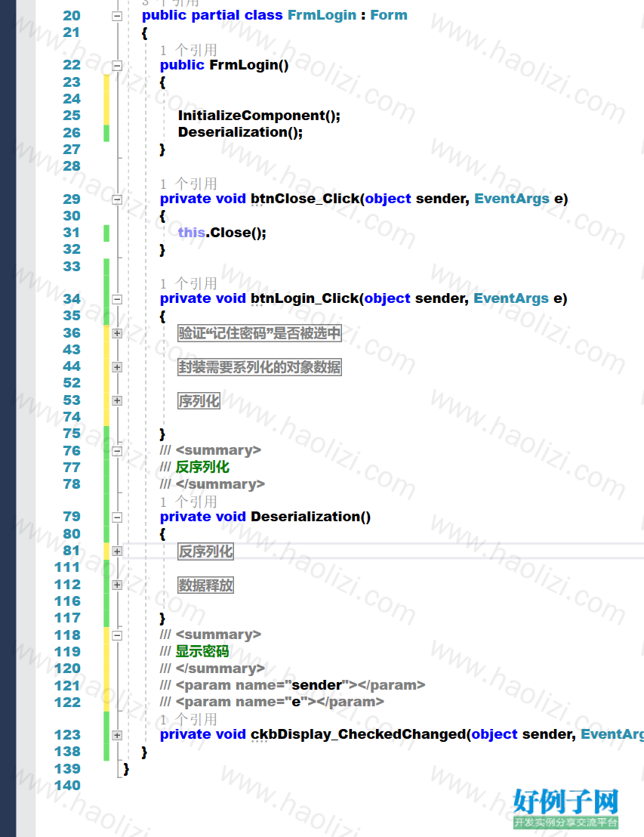Expand the 序列化 region at line 53
Viewport: 644px width, 837px height.
117,401
